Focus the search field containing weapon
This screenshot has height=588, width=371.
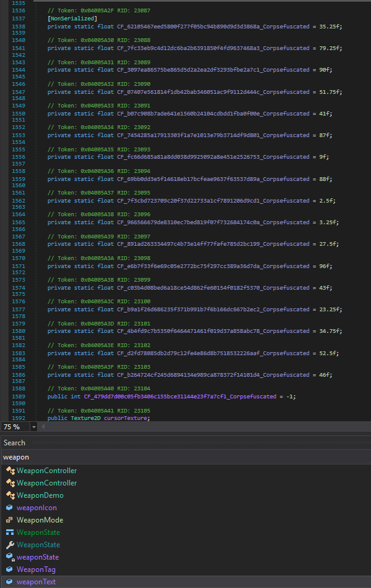click(x=185, y=457)
